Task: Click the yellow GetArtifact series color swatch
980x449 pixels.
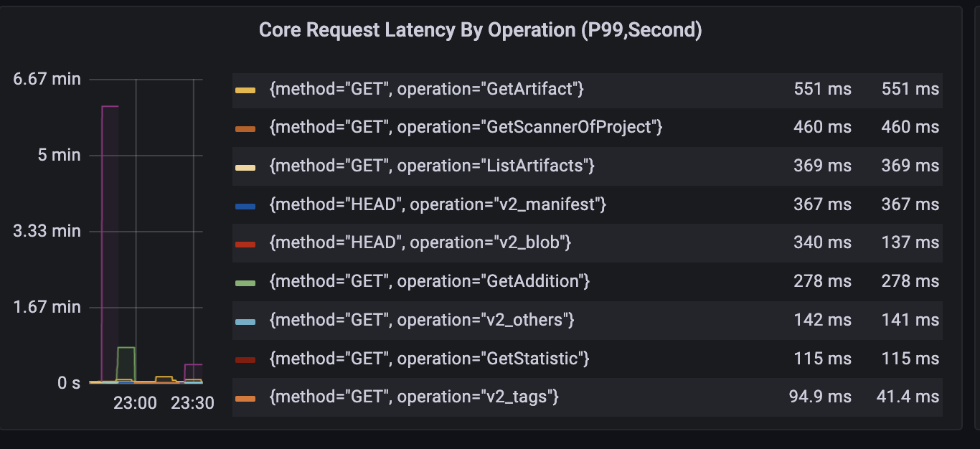Action: coord(245,90)
